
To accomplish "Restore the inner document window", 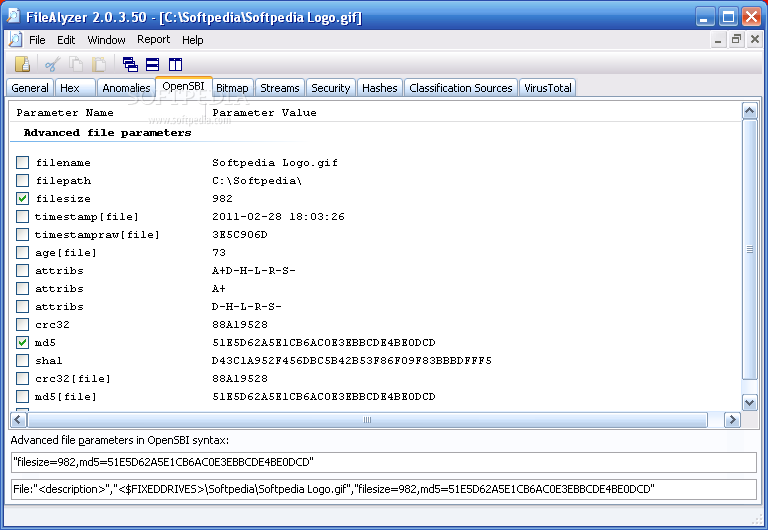I will coord(736,40).
